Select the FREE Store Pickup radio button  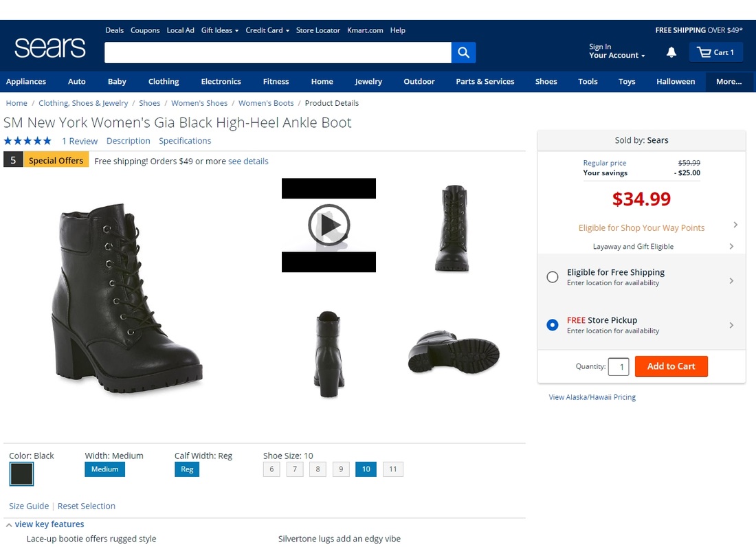click(553, 325)
